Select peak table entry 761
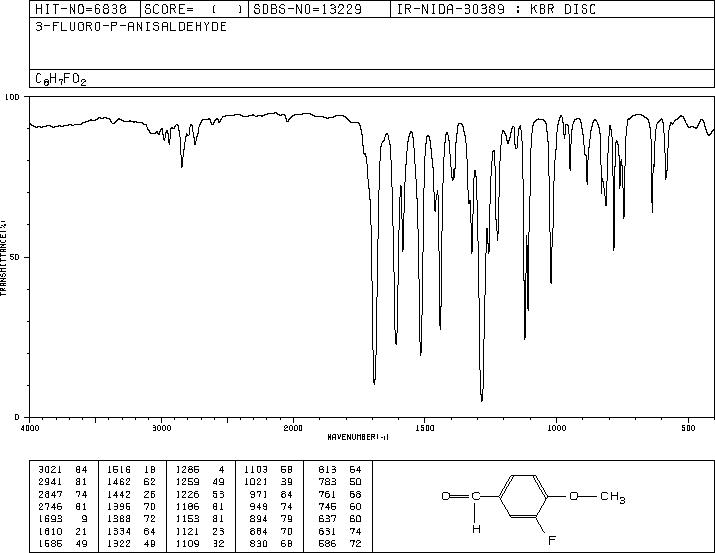 point(327,494)
